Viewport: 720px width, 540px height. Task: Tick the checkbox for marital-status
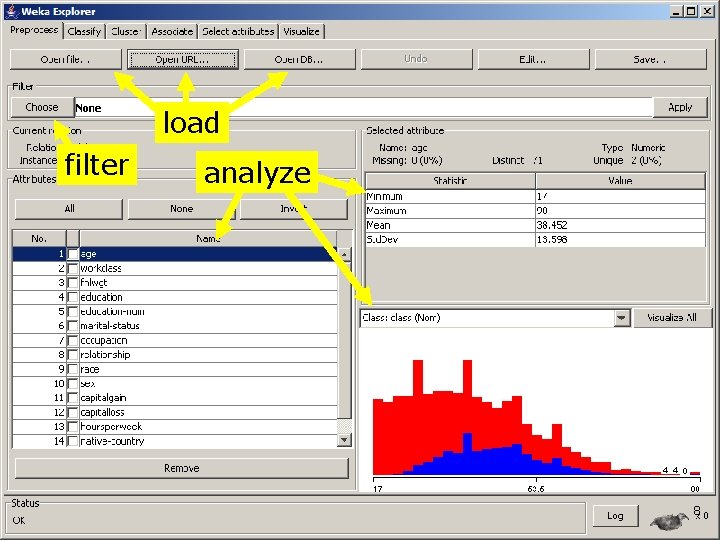click(73, 326)
